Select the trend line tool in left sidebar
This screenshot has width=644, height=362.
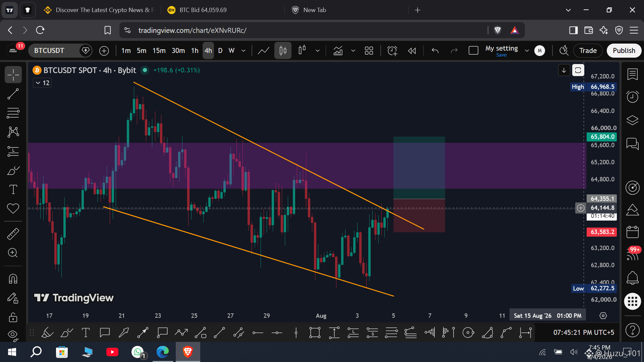(13, 94)
